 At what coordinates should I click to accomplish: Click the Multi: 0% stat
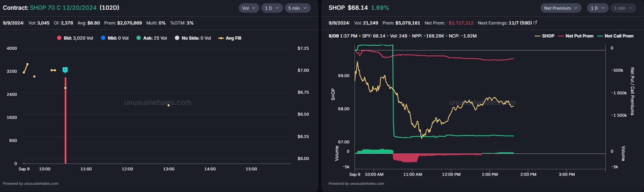(x=156, y=23)
